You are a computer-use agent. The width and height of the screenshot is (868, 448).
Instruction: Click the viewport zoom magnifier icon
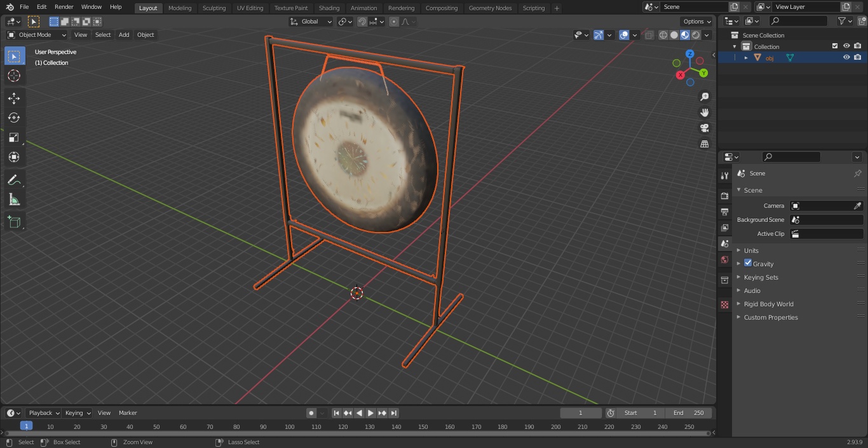(x=704, y=97)
